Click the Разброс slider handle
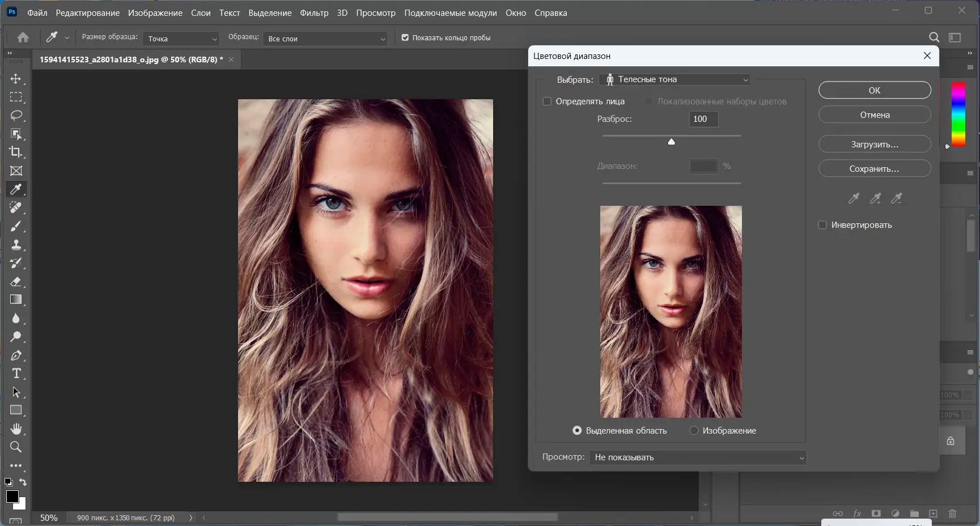Viewport: 980px width, 526px height. pos(671,142)
